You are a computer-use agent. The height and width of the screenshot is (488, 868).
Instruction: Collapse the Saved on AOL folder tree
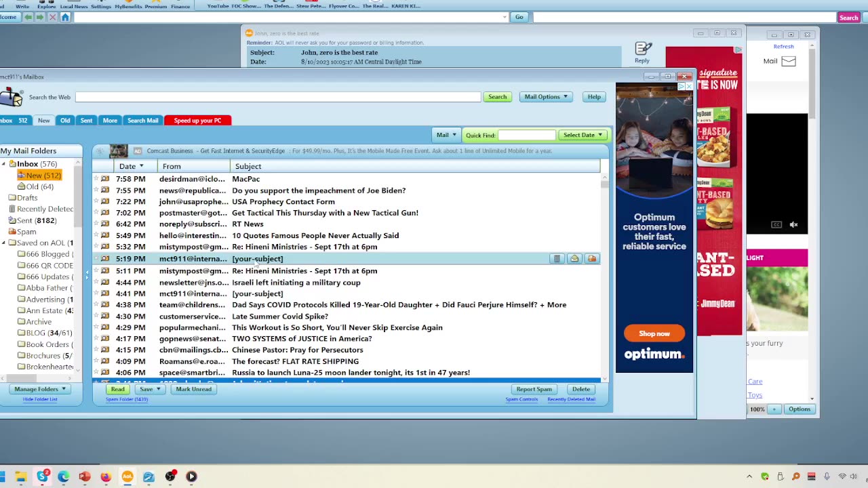click(4, 243)
